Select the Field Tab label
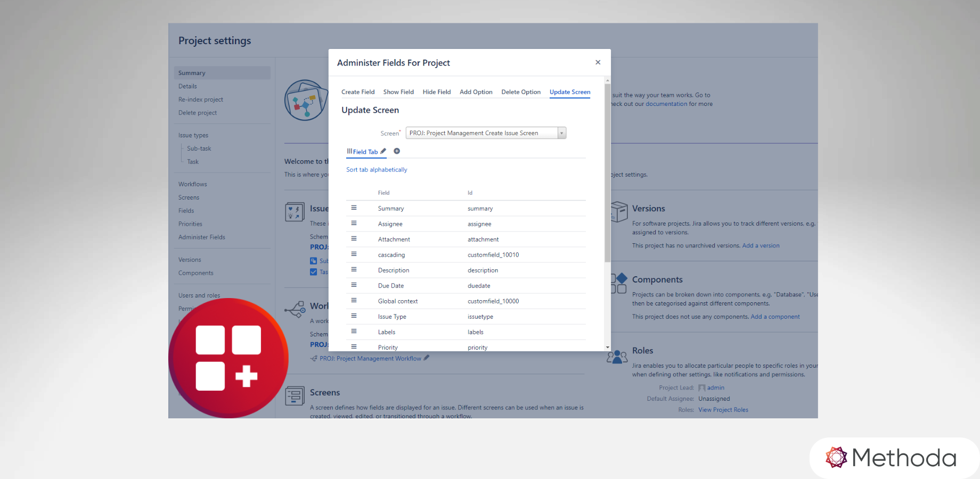980x479 pixels. click(365, 152)
